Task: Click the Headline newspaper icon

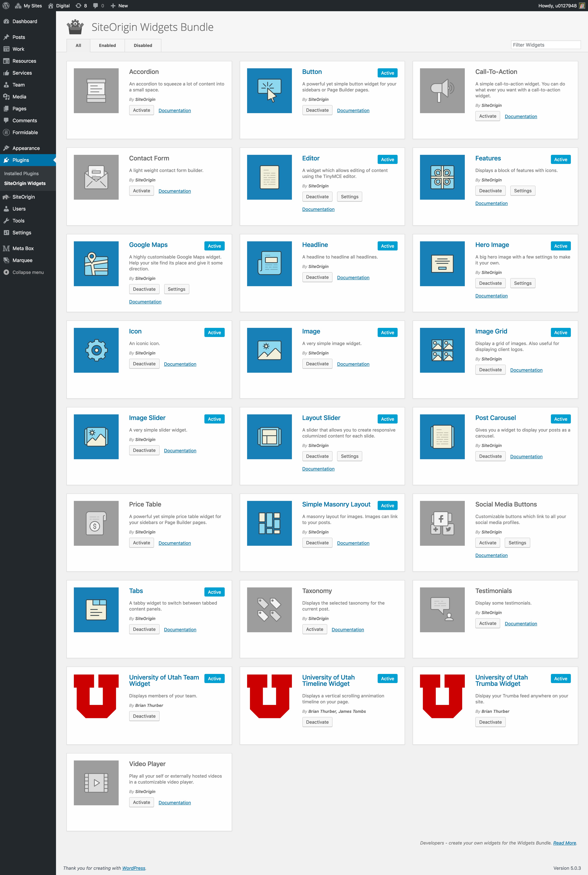Action: tap(269, 264)
